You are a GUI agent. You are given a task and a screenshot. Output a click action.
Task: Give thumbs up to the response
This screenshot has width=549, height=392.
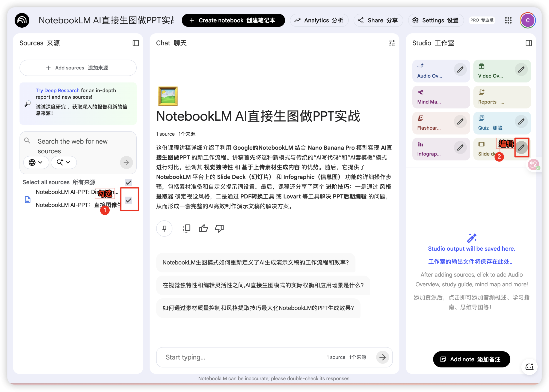coord(203,228)
